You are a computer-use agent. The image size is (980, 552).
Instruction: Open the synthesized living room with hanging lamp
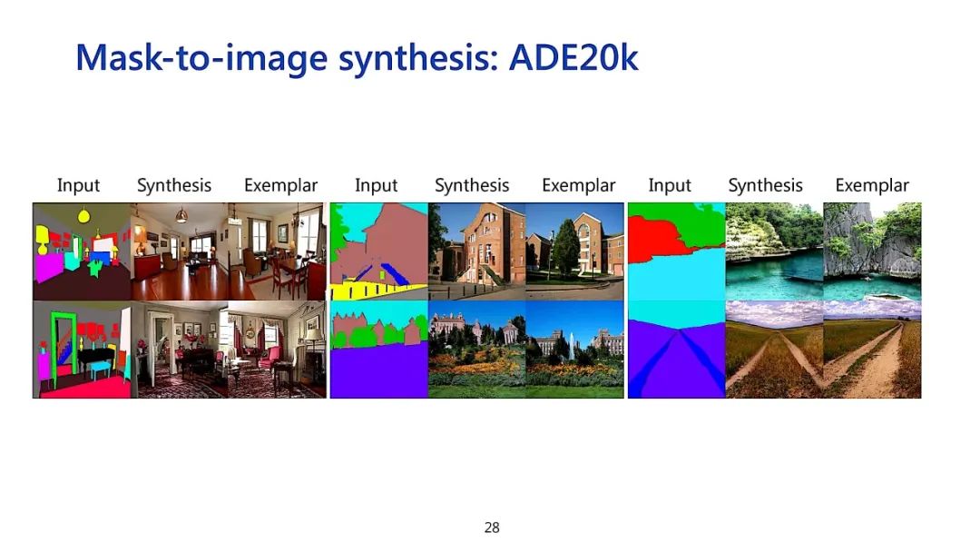(180, 251)
